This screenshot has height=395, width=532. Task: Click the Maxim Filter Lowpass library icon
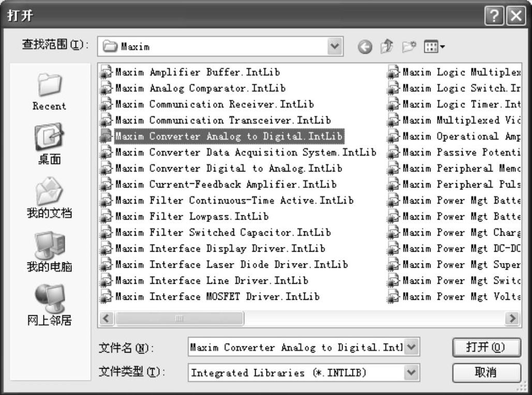coord(106,216)
